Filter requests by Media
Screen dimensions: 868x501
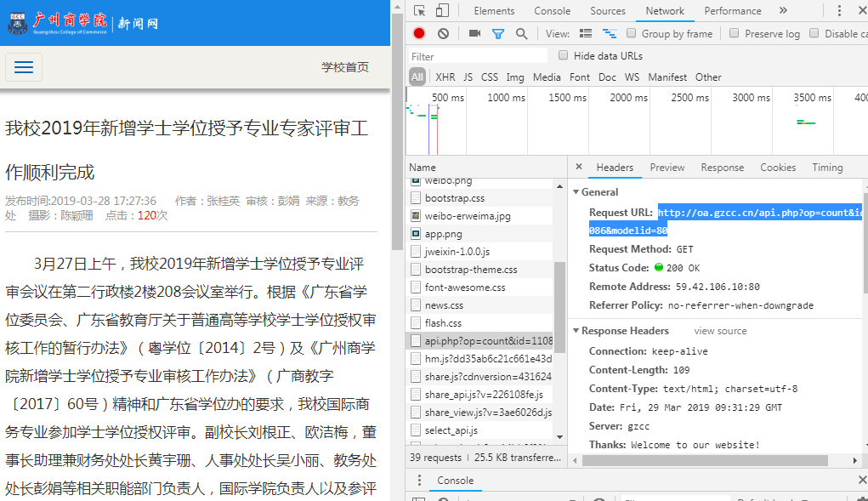click(x=547, y=77)
